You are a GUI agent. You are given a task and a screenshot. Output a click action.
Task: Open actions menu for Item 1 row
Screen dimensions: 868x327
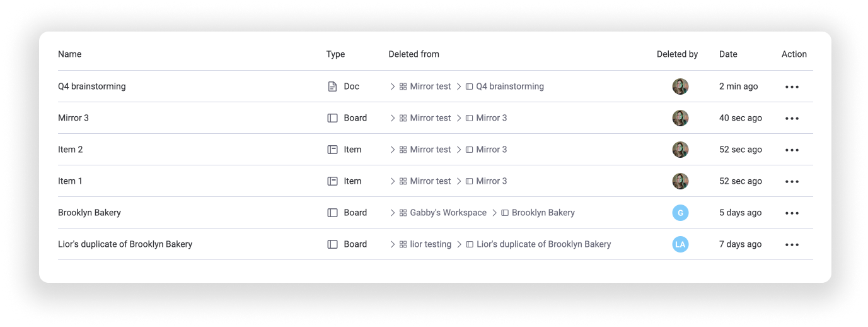click(x=792, y=181)
